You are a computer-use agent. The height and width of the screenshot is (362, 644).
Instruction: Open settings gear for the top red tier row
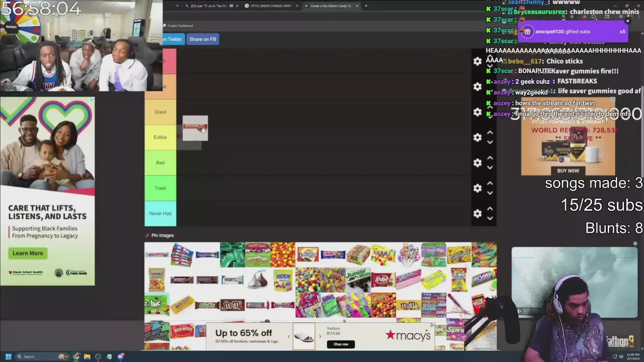coord(477,61)
